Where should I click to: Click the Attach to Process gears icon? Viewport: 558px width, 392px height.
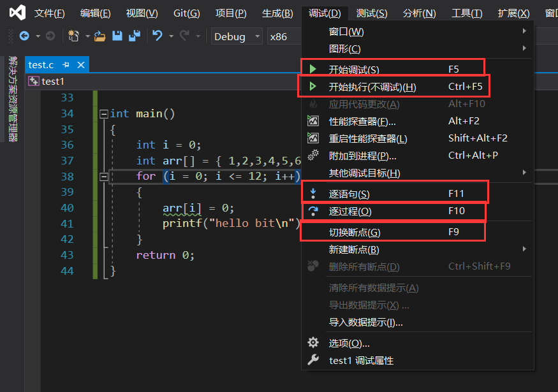click(x=313, y=155)
